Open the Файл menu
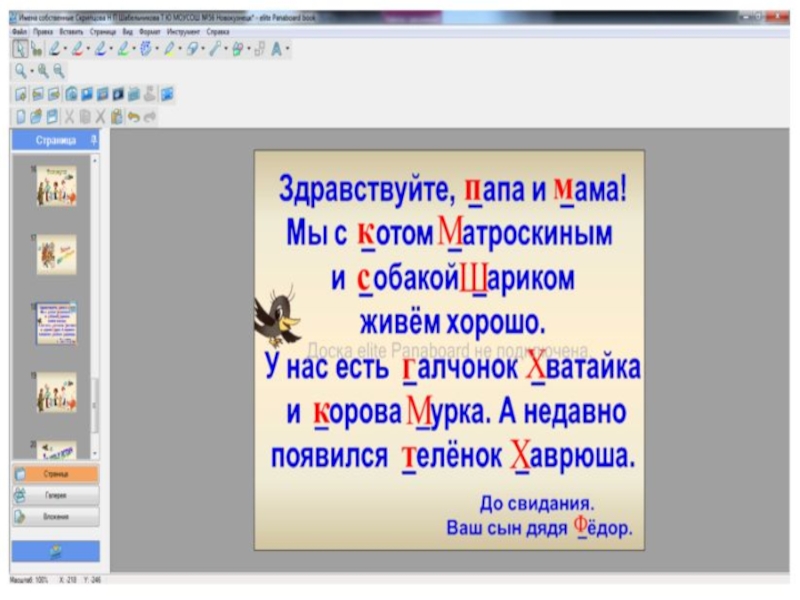Image resolution: width=800 pixels, height=600 pixels. (20, 32)
